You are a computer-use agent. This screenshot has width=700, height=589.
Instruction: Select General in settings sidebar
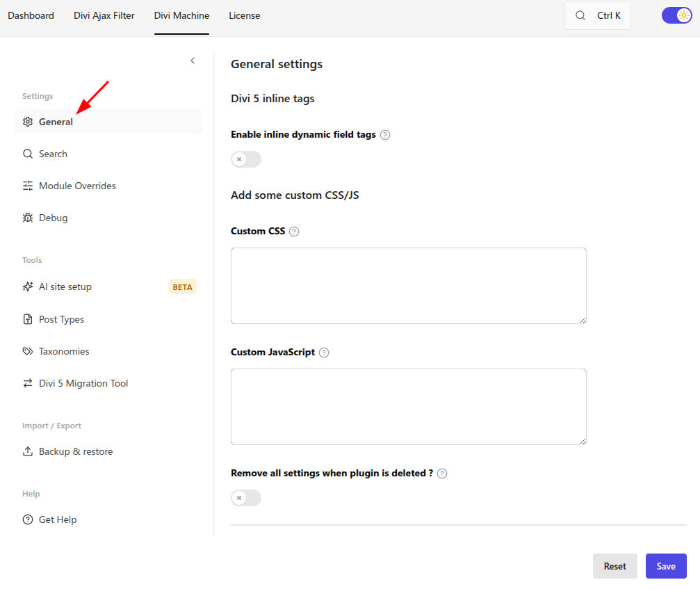click(x=108, y=122)
